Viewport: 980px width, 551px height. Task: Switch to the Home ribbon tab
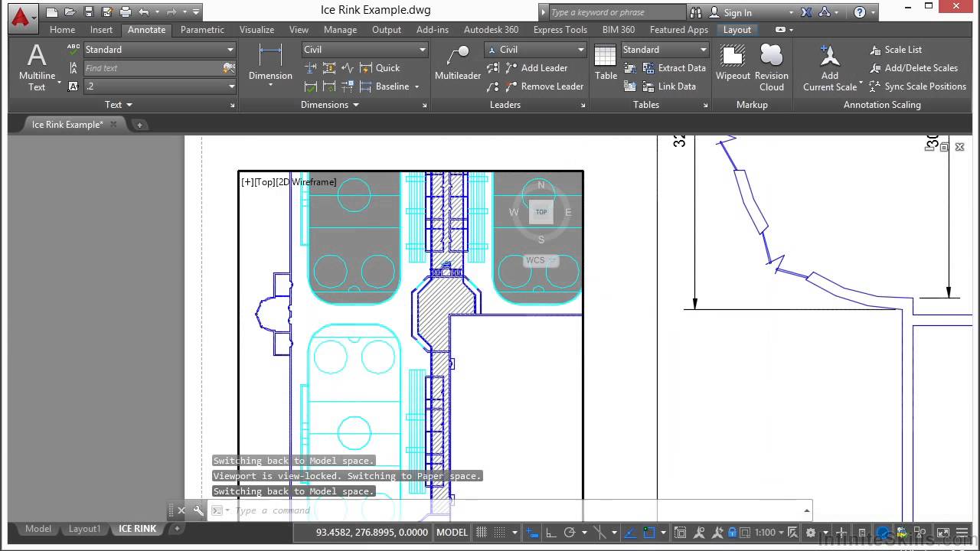(63, 30)
